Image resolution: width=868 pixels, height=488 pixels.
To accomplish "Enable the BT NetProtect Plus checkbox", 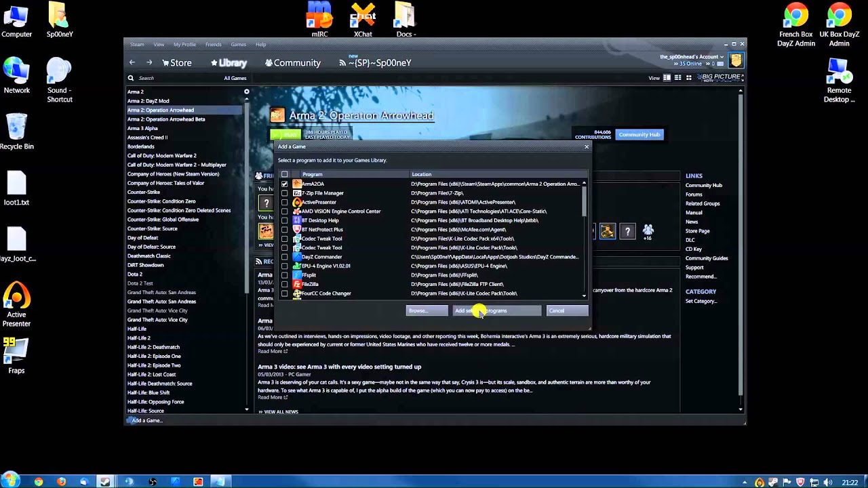I will (285, 230).
